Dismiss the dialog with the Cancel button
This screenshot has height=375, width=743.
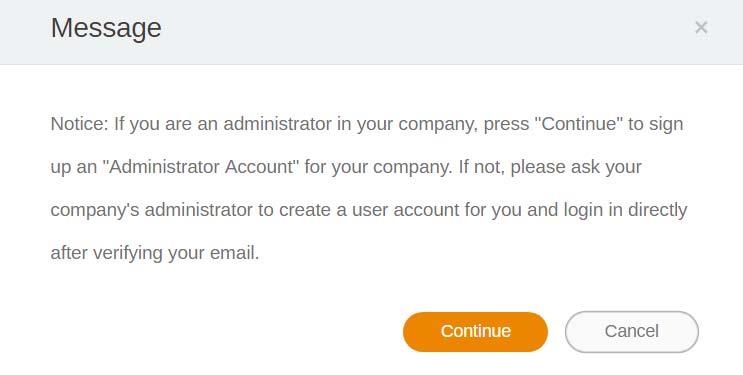click(632, 331)
